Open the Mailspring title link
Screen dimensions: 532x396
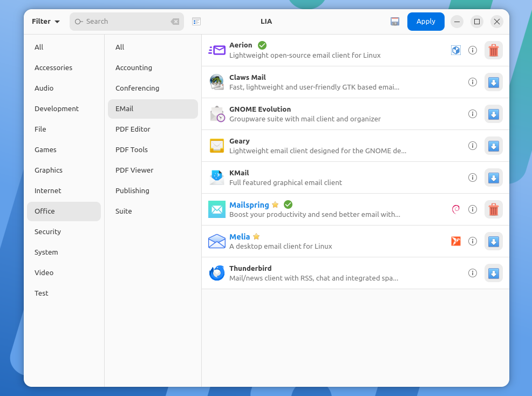click(249, 205)
